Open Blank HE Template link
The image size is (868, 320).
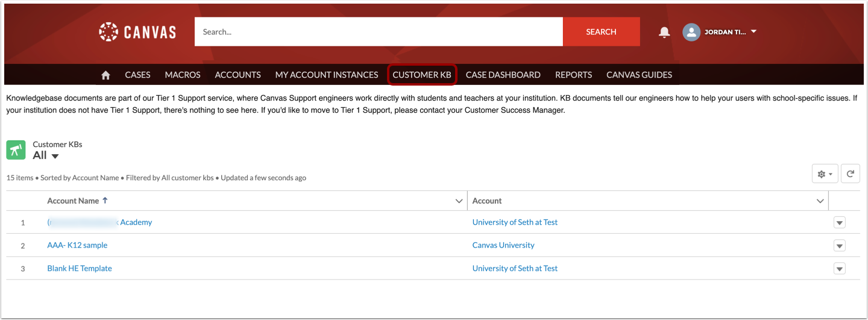pos(80,268)
